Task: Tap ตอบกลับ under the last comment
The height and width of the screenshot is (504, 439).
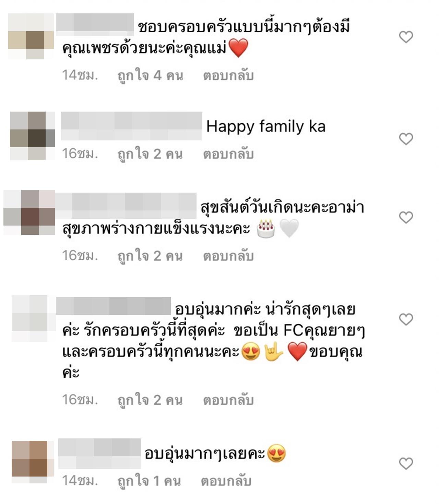Action: (226, 481)
